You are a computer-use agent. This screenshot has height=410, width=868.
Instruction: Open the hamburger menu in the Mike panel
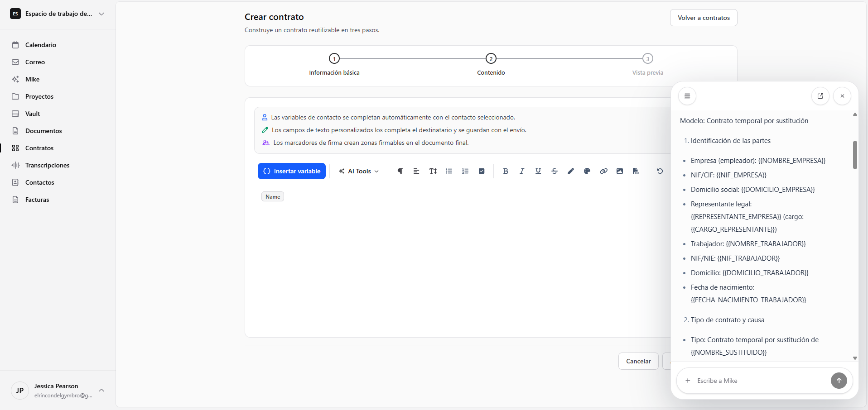coord(687,96)
